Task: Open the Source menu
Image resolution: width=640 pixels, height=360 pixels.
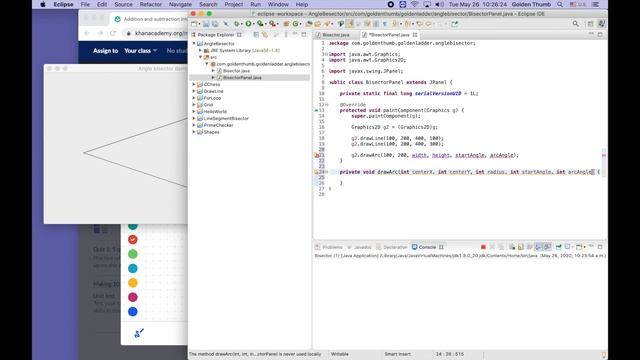Action: tap(123, 4)
